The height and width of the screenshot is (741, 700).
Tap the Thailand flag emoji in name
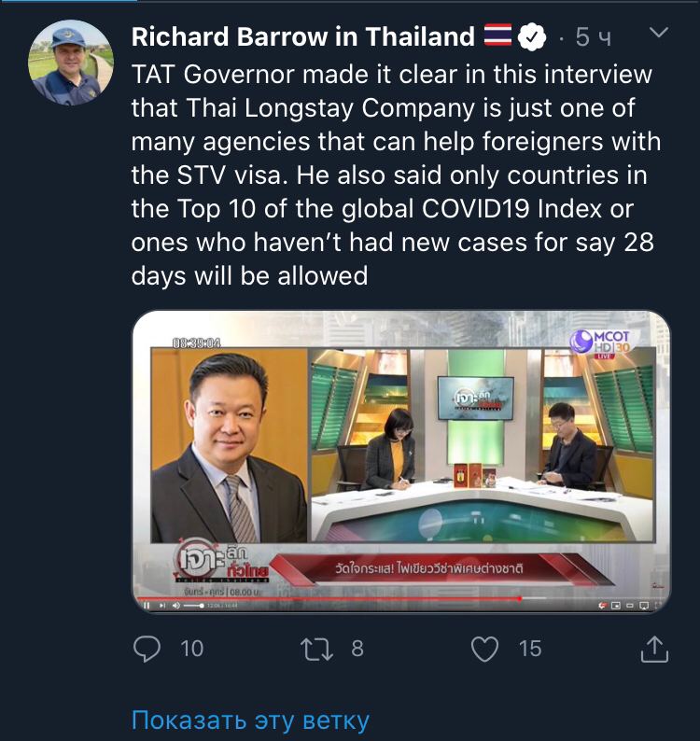tap(497, 35)
